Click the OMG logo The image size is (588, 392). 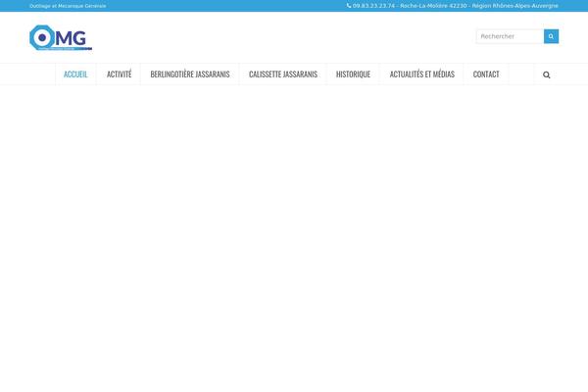(61, 37)
